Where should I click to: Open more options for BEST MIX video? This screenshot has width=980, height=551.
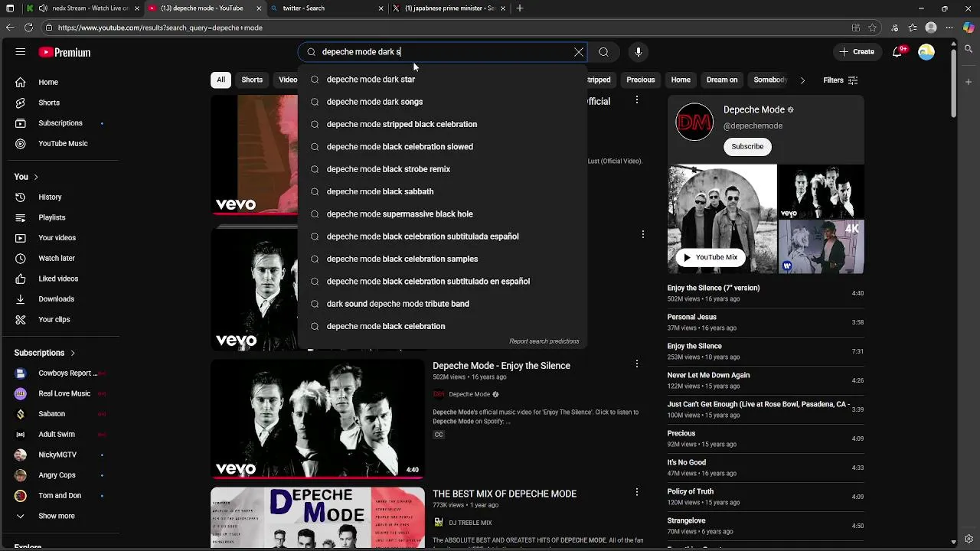click(x=637, y=492)
